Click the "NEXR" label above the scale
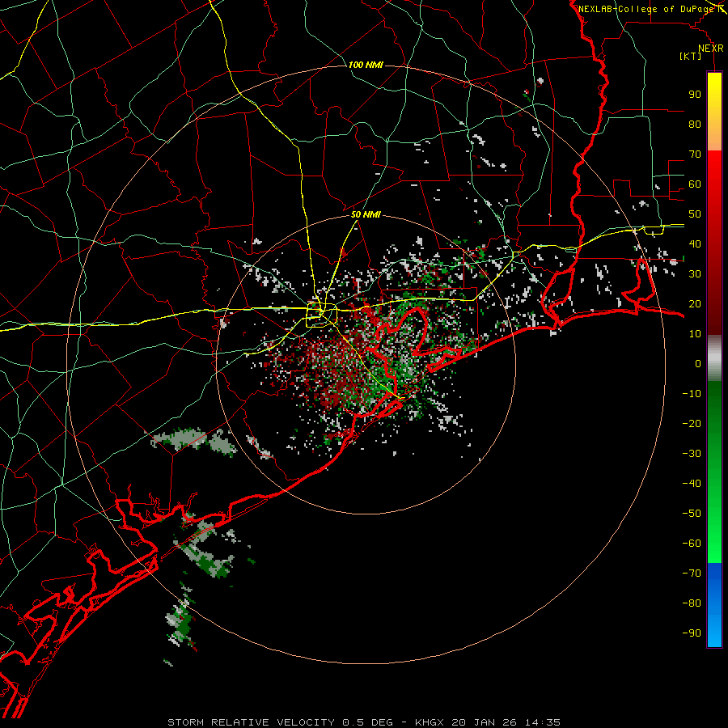Image resolution: width=728 pixels, height=728 pixels. coord(711,49)
